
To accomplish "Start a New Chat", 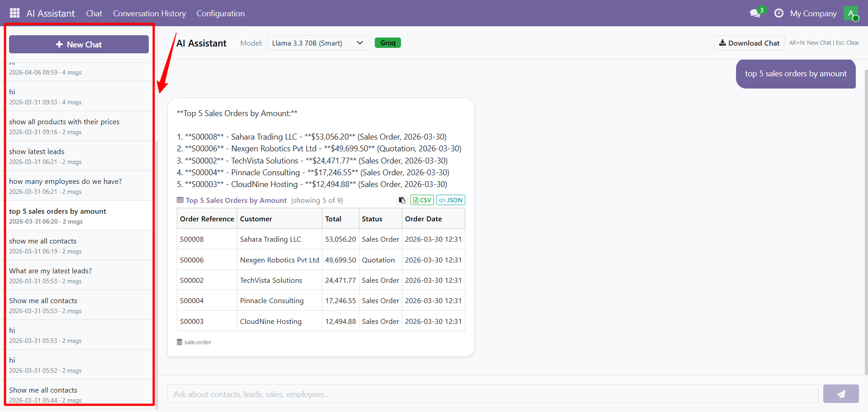I will [x=79, y=44].
